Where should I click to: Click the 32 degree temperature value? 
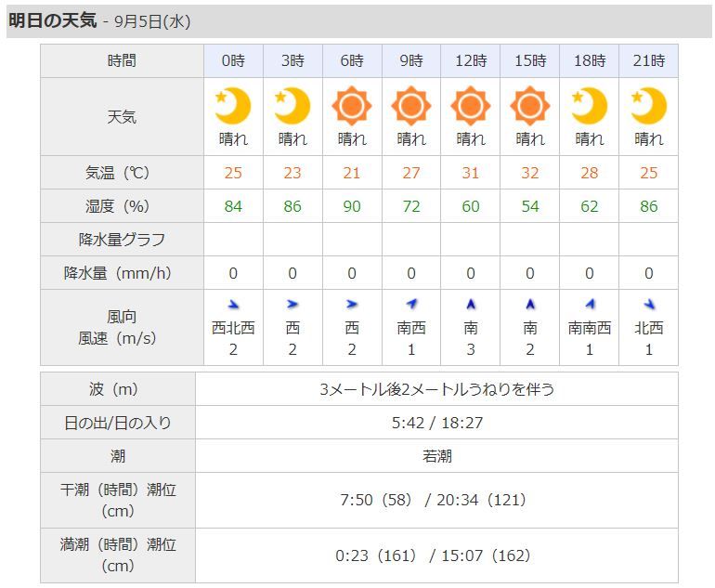(x=530, y=173)
